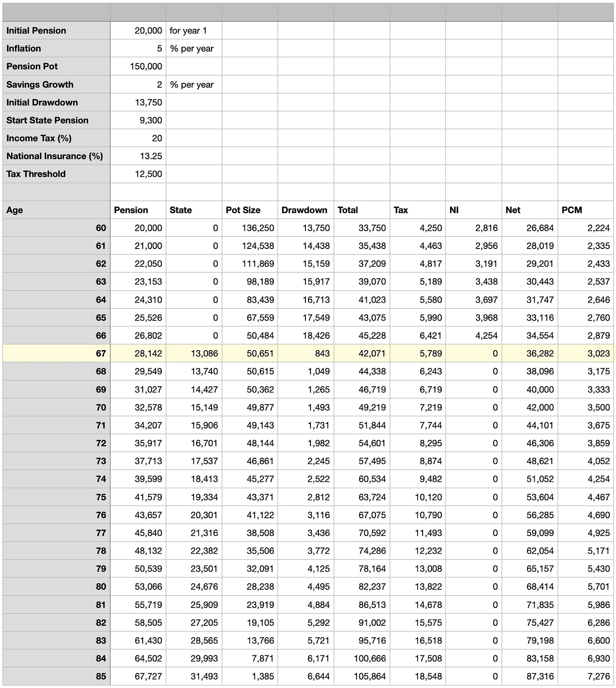Click Total 100,666 at age 84
The width and height of the screenshot is (616, 688).
362,658
